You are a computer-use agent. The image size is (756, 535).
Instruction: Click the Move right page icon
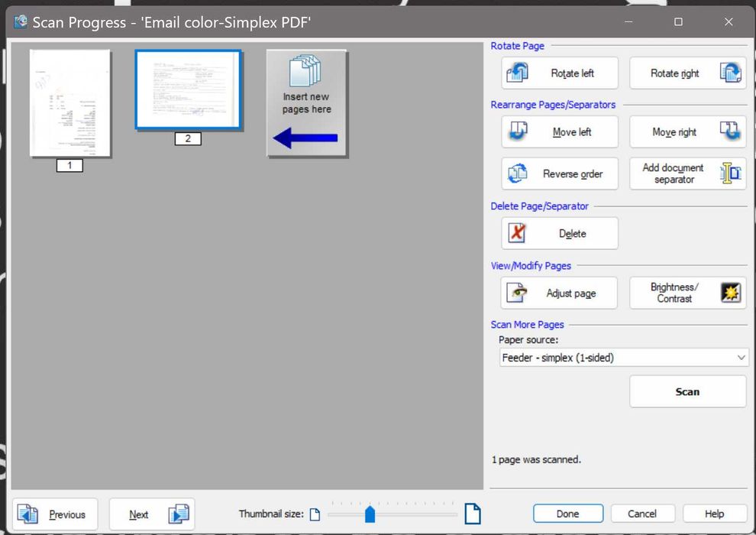pyautogui.click(x=730, y=131)
